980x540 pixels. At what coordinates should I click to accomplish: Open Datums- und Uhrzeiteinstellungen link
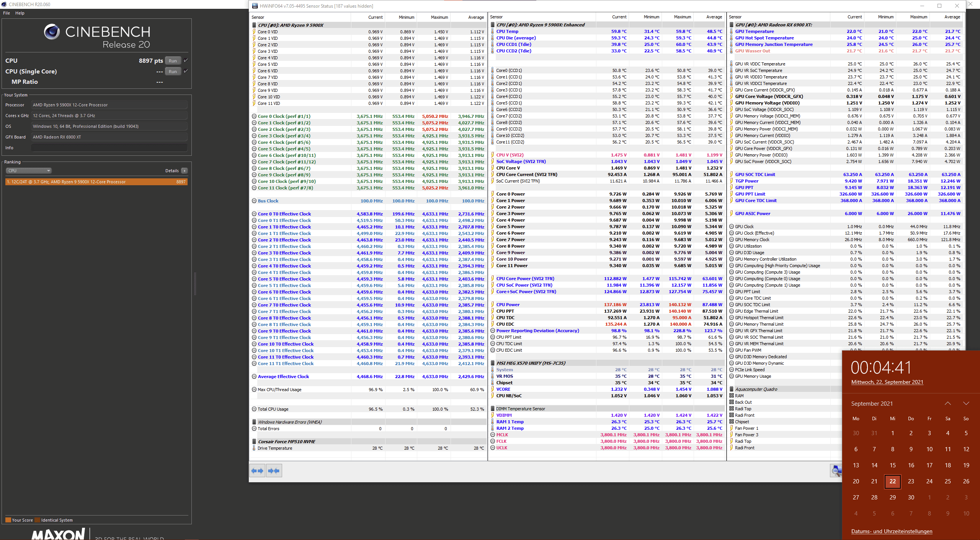click(x=892, y=531)
